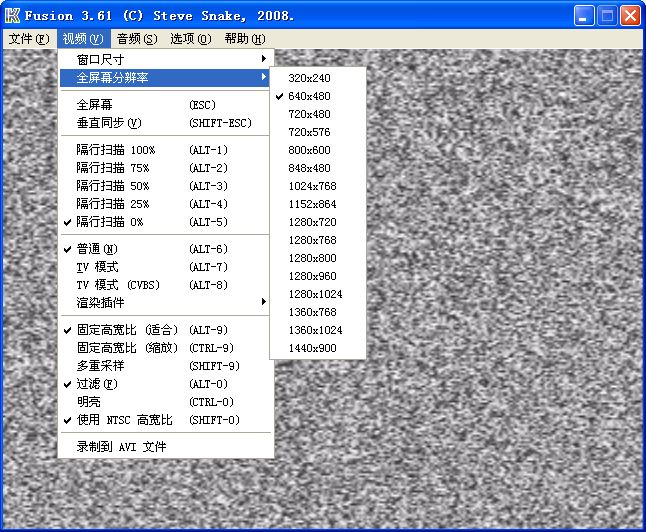Open the 选项 menu
This screenshot has width=646, height=532.
(190, 39)
